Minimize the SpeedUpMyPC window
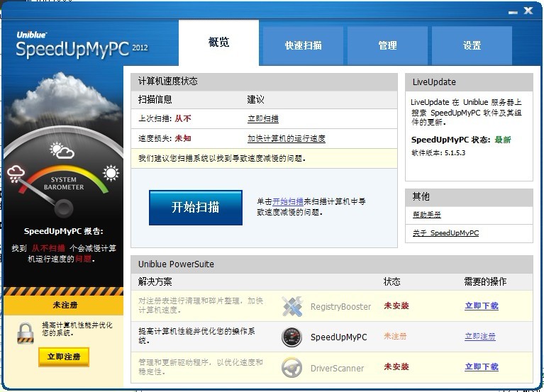Viewport: 544px width, 392px height. [512, 11]
